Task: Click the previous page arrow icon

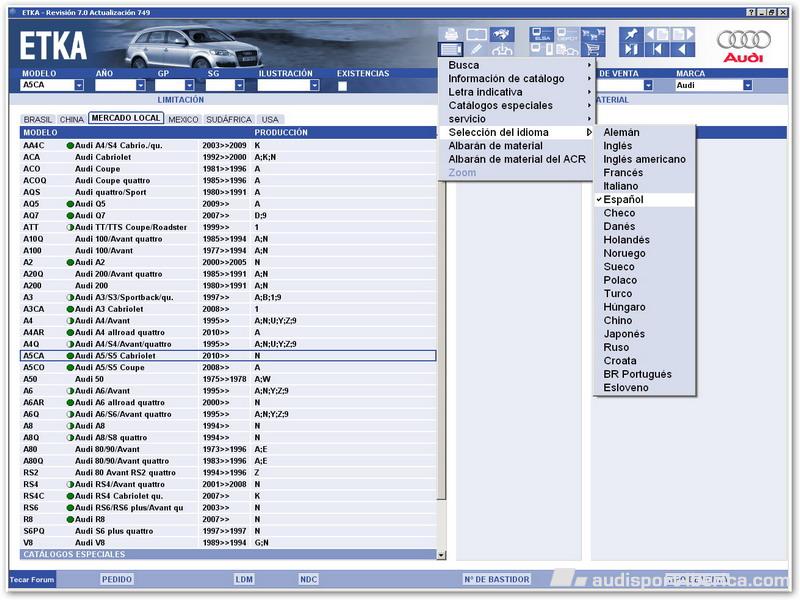Action: pyautogui.click(x=657, y=34)
